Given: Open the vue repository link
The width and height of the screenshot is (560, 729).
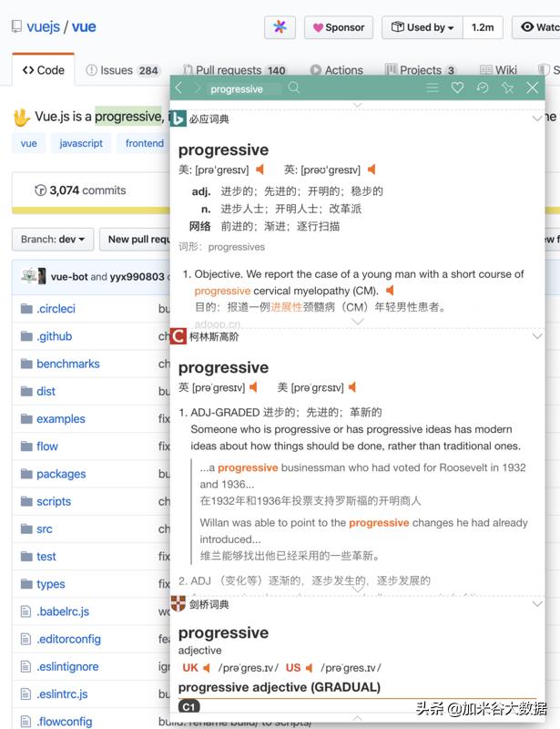Looking at the screenshot, I should tap(84, 26).
